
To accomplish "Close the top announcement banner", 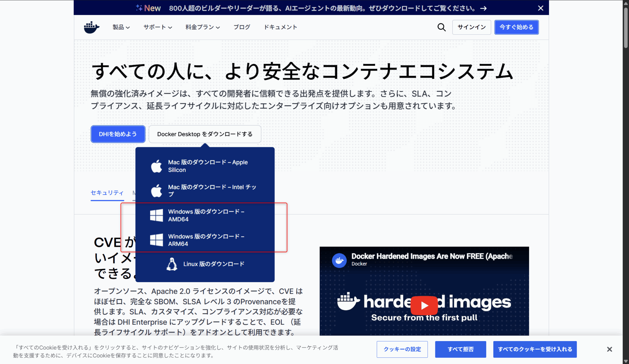I will click(x=541, y=8).
